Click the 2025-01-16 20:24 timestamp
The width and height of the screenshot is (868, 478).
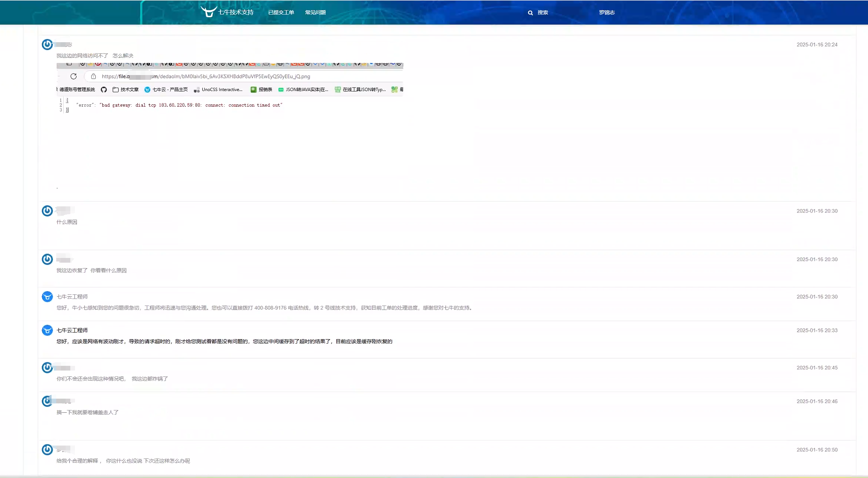(817, 45)
